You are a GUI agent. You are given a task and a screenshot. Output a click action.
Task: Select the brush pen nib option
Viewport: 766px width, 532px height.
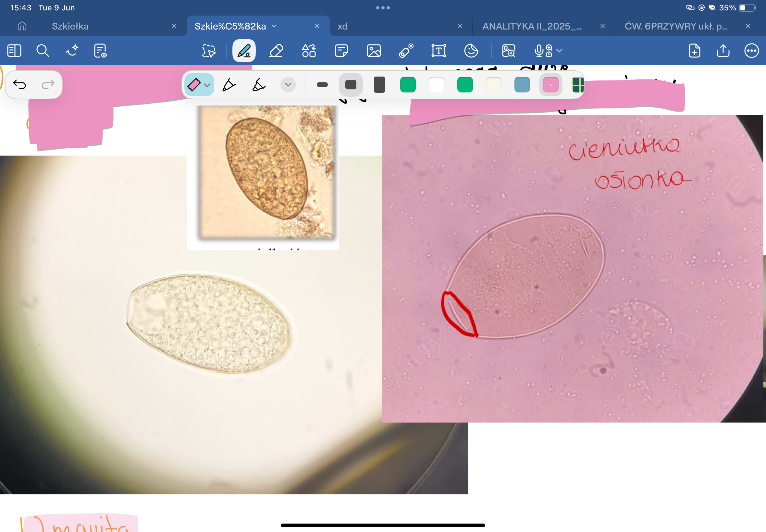pos(258,85)
